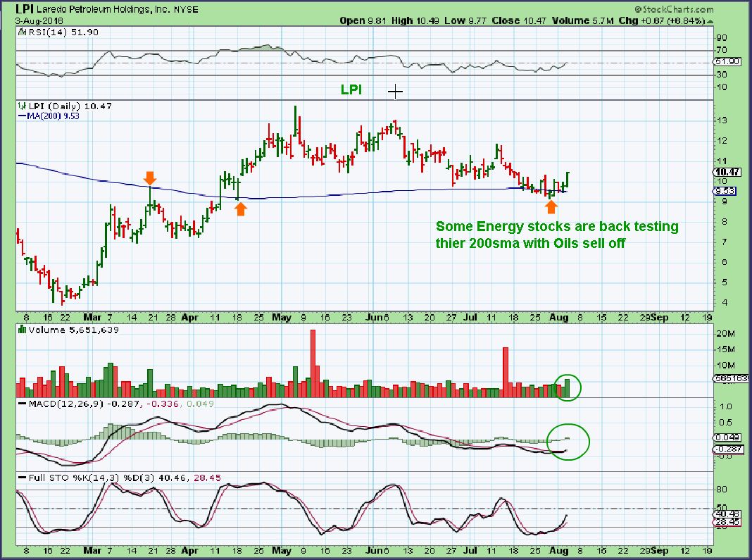Image resolution: width=752 pixels, height=560 pixels.
Task: Click the -0.287 MACD value axis tag
Action: pyautogui.click(x=728, y=449)
